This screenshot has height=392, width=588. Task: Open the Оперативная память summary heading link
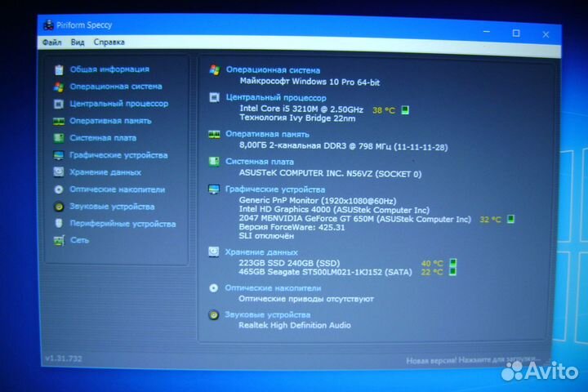click(267, 134)
